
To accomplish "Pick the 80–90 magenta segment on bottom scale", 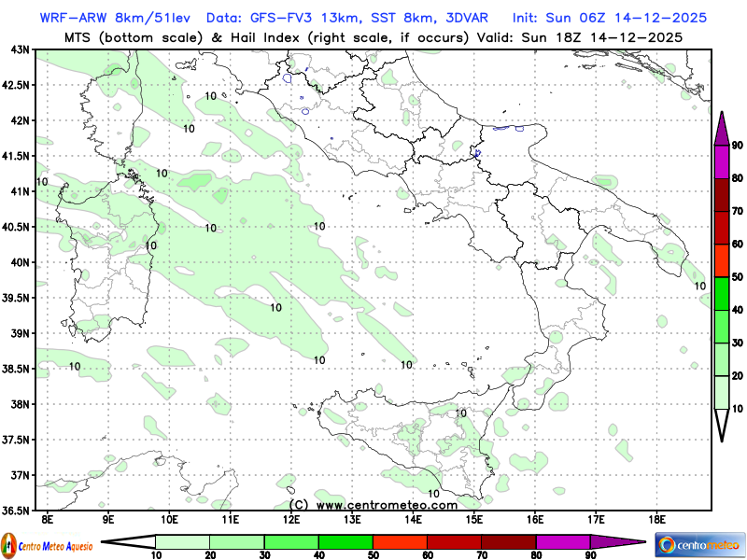I will [x=563, y=541].
